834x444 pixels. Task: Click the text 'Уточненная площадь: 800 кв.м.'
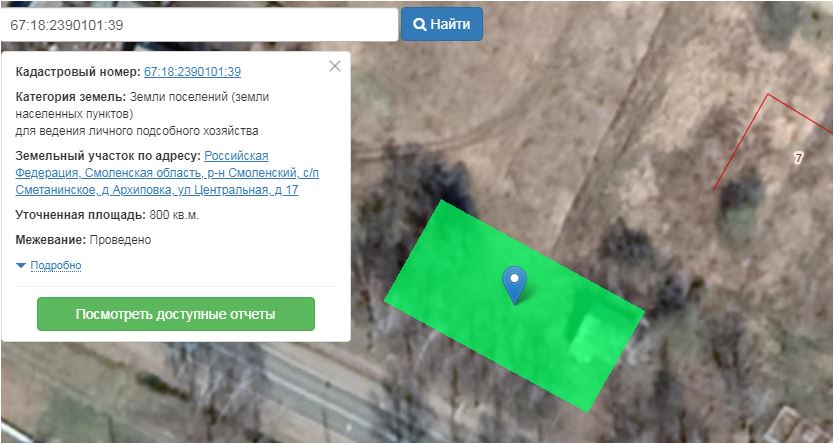tap(107, 215)
